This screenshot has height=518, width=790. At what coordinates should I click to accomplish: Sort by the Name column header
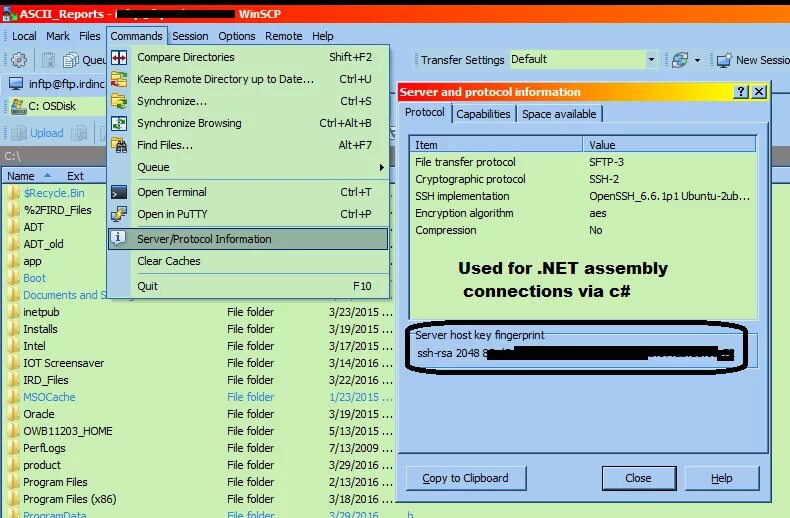click(x=21, y=176)
